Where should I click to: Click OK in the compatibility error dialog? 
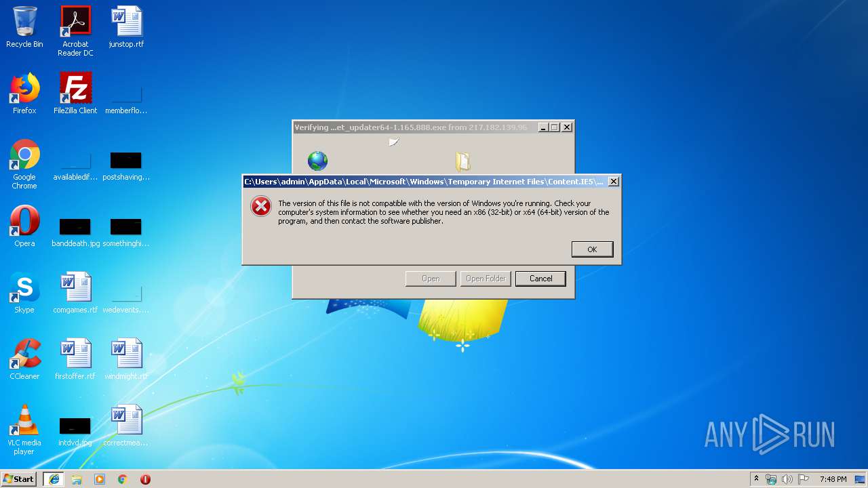click(x=592, y=249)
